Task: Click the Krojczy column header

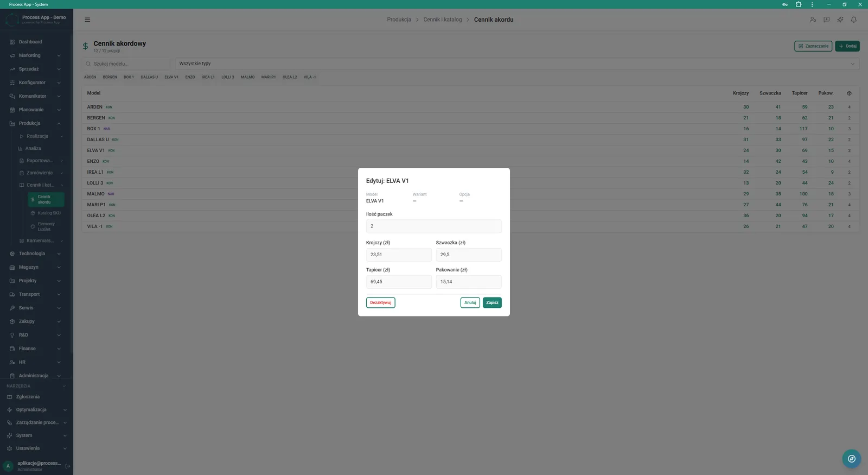Action: point(741,93)
